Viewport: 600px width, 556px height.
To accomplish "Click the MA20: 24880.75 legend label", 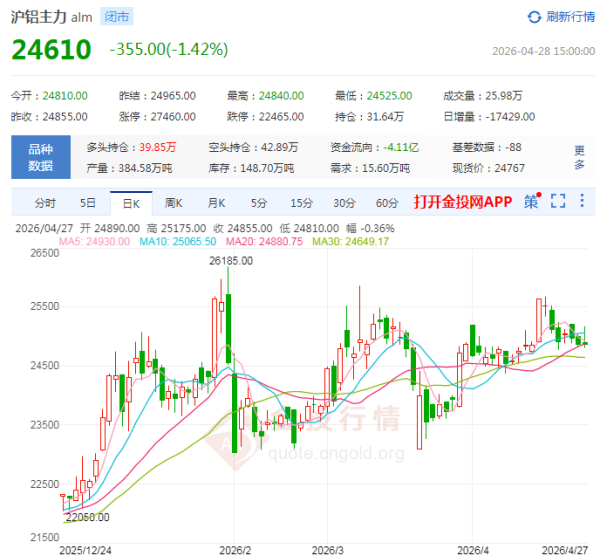I will tap(264, 241).
